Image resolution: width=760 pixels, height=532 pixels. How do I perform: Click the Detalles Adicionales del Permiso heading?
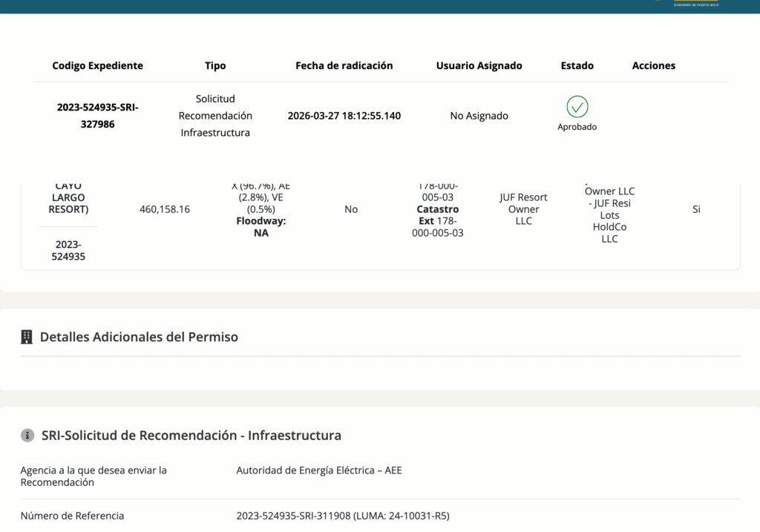coord(139,337)
